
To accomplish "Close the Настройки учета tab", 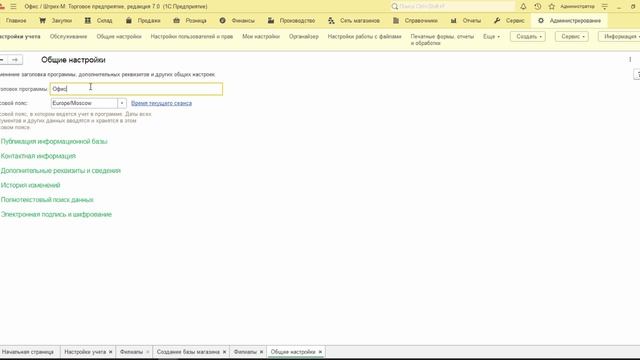I will (111, 352).
